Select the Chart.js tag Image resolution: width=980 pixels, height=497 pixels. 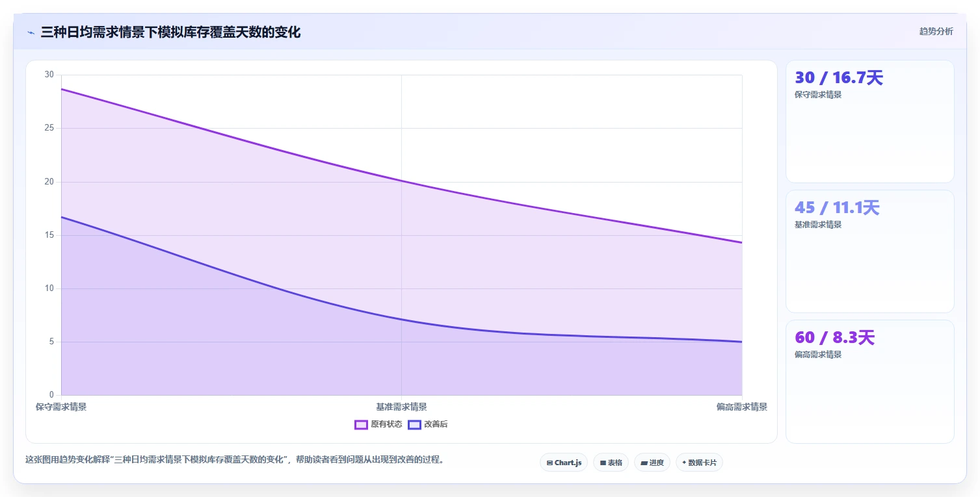[564, 463]
